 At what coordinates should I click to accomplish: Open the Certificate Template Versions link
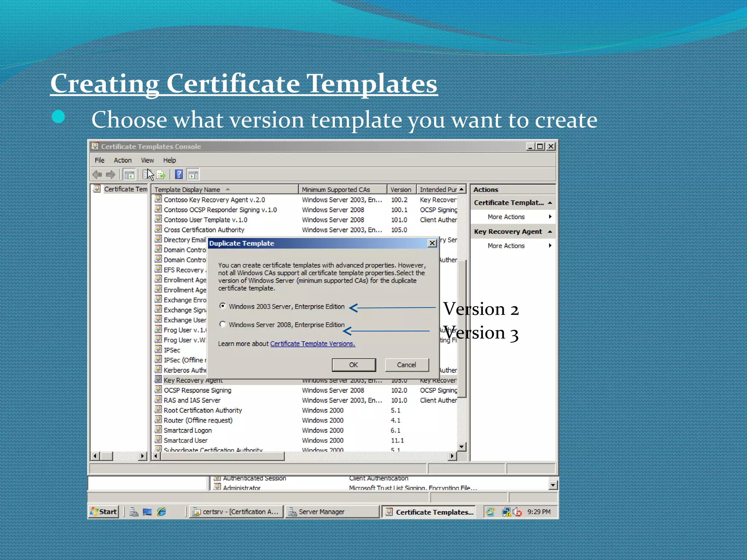[x=313, y=343]
